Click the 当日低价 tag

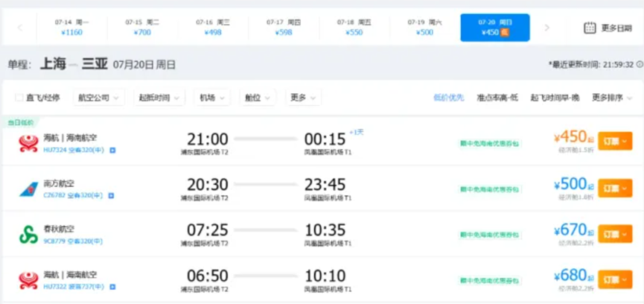click(x=20, y=122)
